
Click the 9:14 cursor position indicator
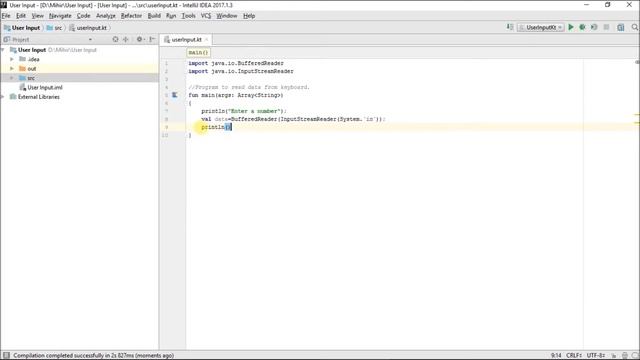[556, 356]
